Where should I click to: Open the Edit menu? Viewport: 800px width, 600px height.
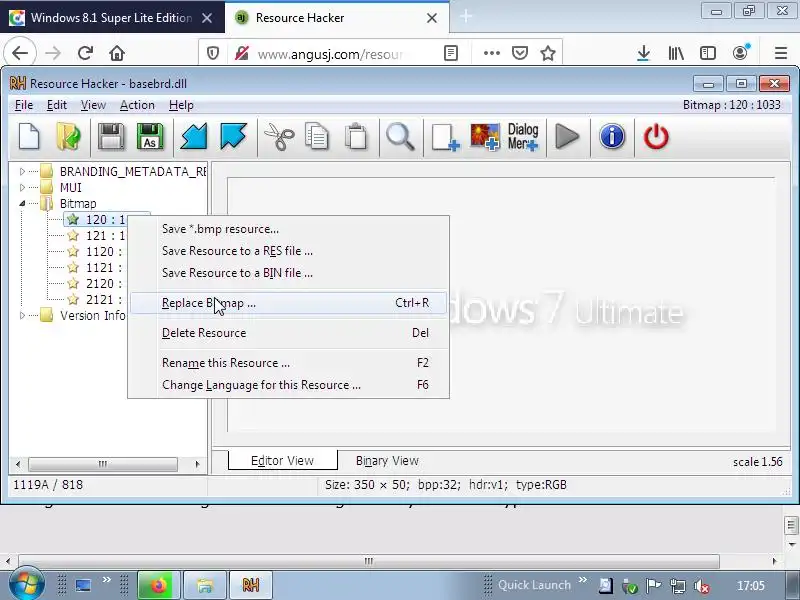(x=57, y=105)
